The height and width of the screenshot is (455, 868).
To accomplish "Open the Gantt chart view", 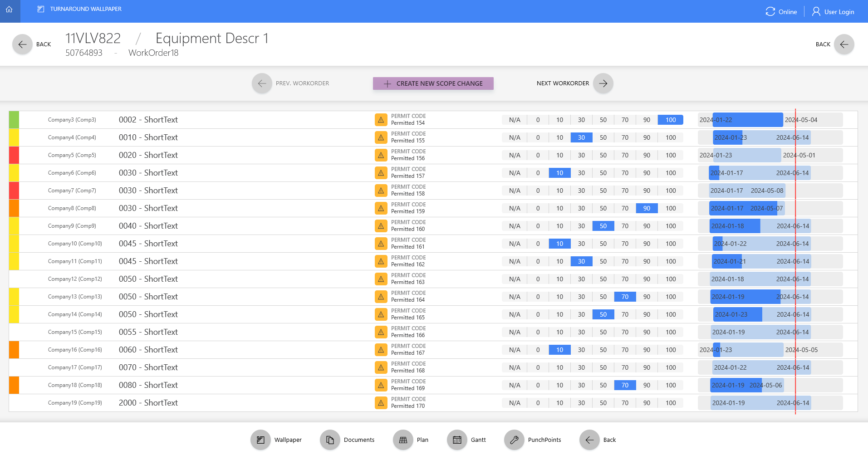I will pyautogui.click(x=457, y=440).
